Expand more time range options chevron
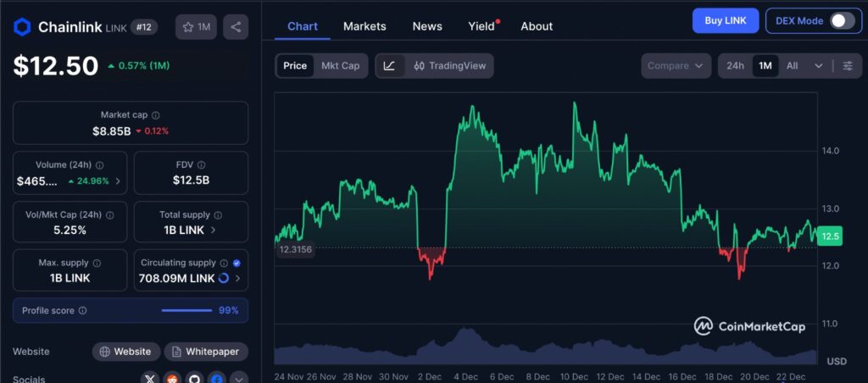Viewport: 868px width, 383px height. click(x=819, y=66)
